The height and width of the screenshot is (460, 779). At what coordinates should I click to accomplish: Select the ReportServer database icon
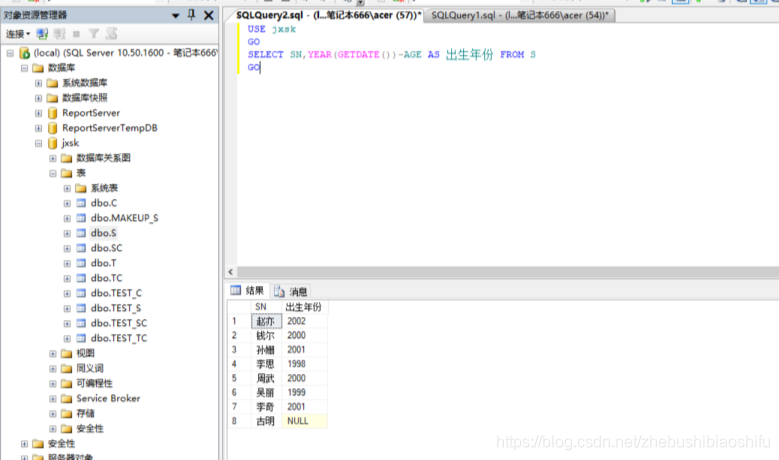[53, 113]
